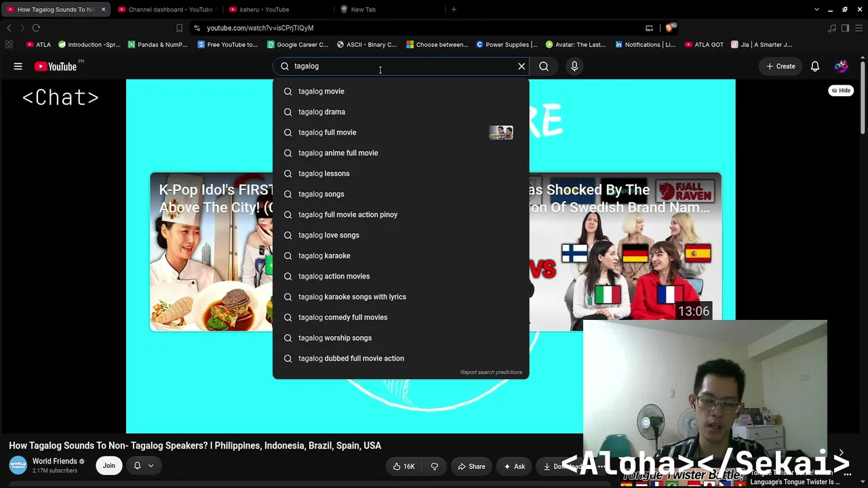Open thumbnail beside 'tagalog full movie' suggestion

(x=501, y=132)
